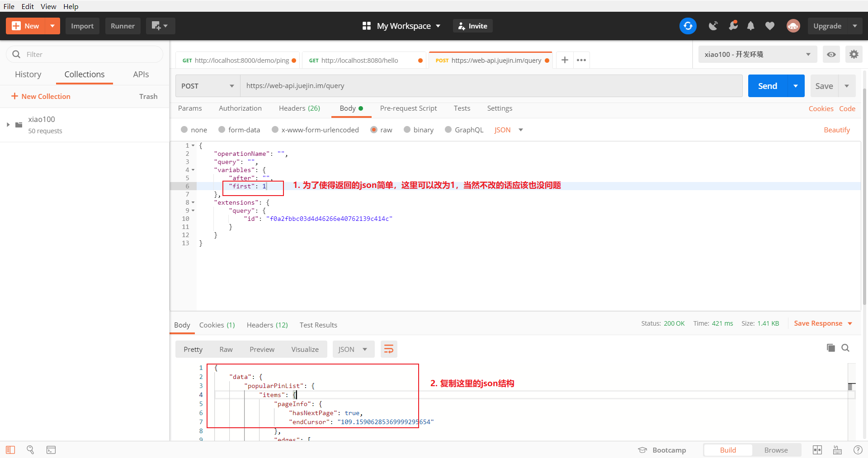The image size is (868, 458).
Task: Toggle the sidebar visibility icon
Action: (10, 450)
